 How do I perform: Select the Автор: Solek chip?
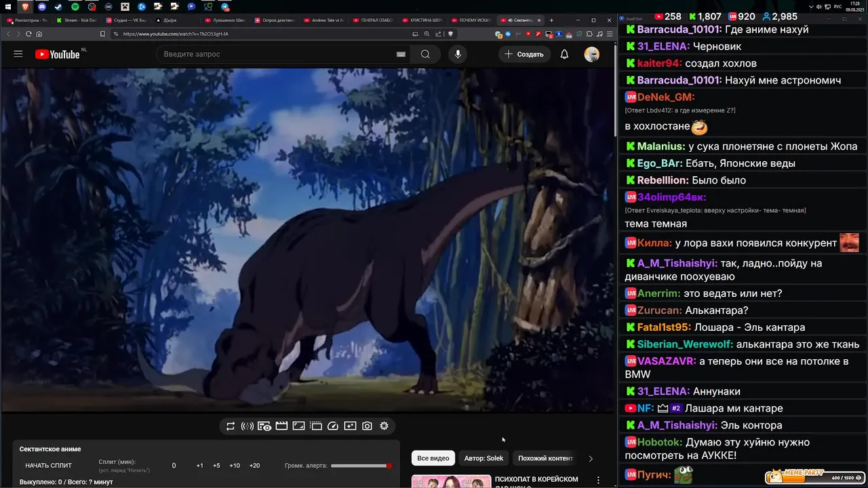point(484,458)
